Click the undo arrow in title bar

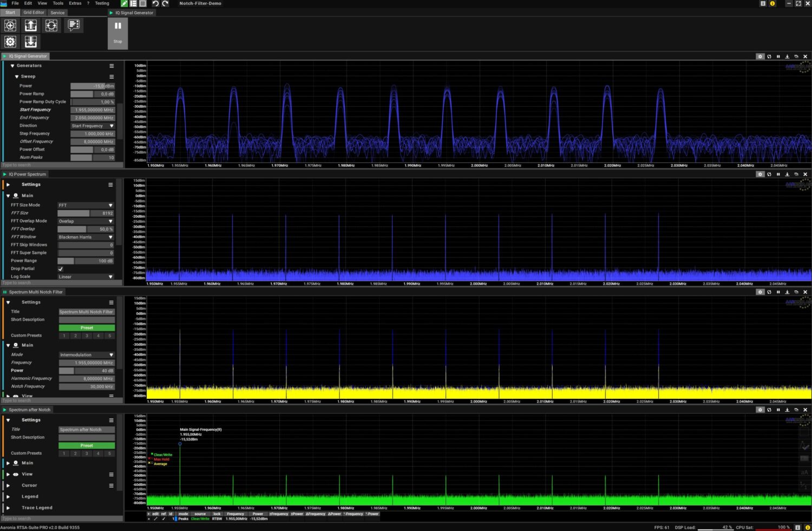click(x=155, y=4)
